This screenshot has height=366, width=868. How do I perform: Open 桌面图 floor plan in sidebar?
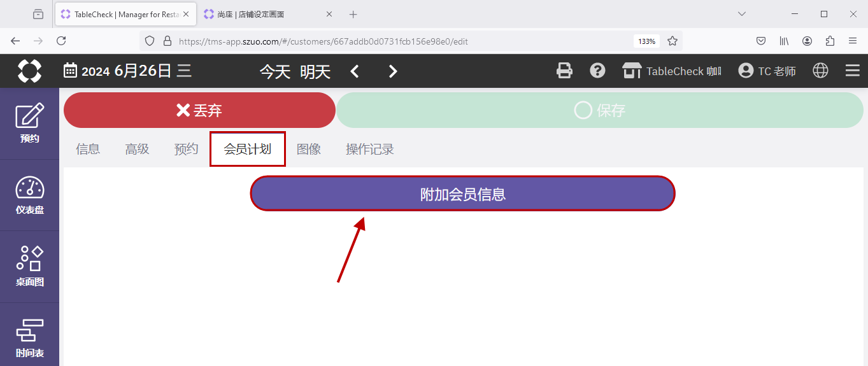[x=29, y=267]
